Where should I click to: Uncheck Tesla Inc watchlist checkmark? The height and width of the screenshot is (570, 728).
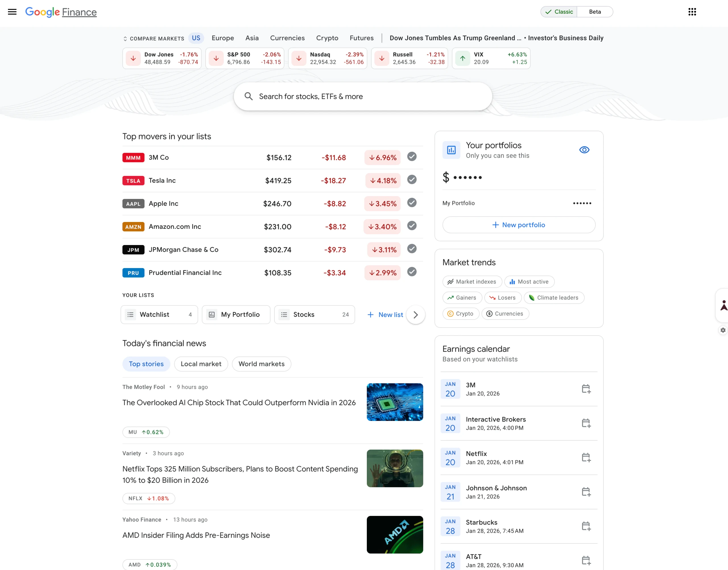coord(411,180)
